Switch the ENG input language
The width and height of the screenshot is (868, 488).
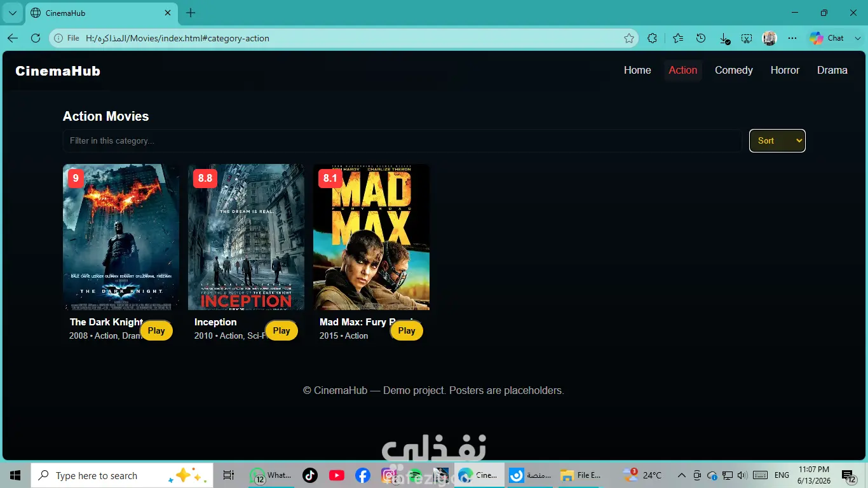point(782,475)
